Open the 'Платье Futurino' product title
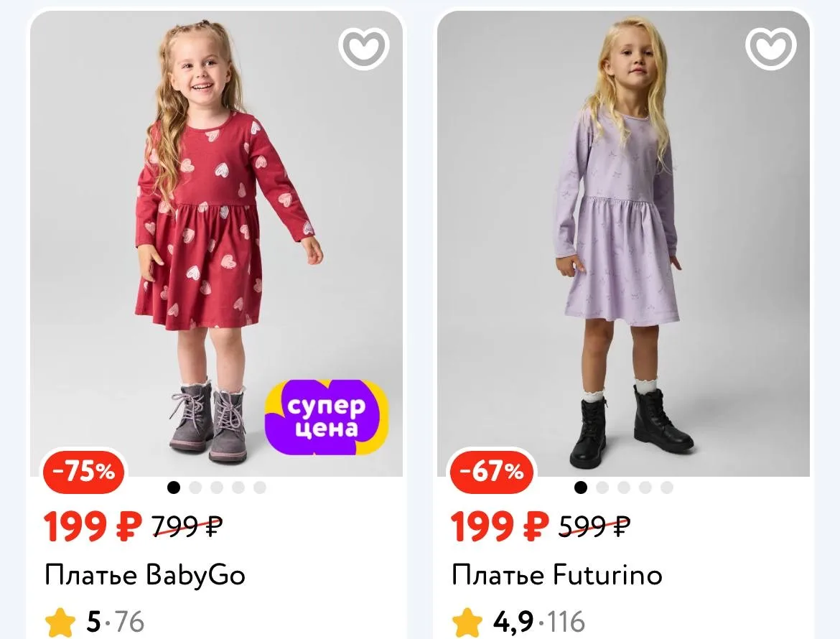840x639 pixels. point(557,575)
